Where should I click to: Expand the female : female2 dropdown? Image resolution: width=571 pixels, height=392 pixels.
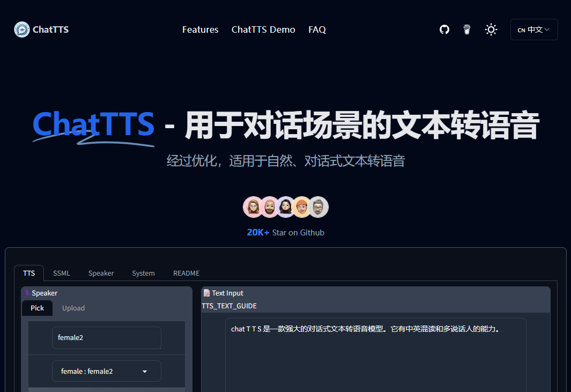tap(106, 371)
